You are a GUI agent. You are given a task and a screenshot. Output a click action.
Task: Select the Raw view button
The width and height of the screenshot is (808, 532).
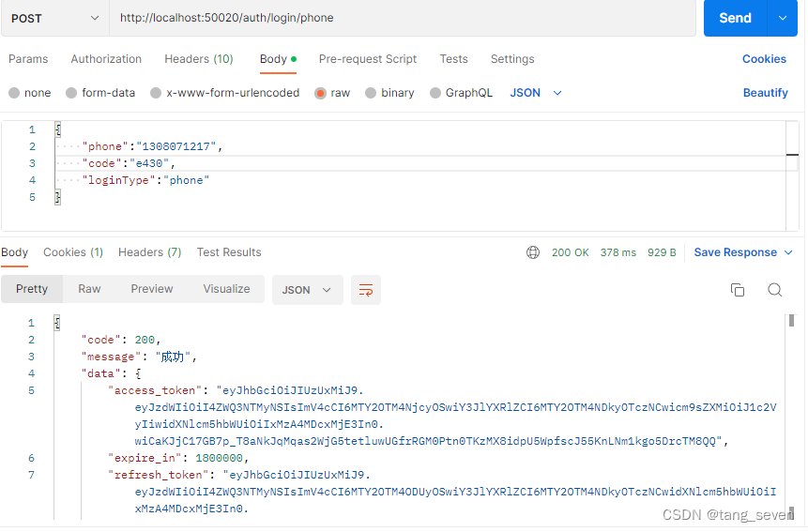point(89,289)
